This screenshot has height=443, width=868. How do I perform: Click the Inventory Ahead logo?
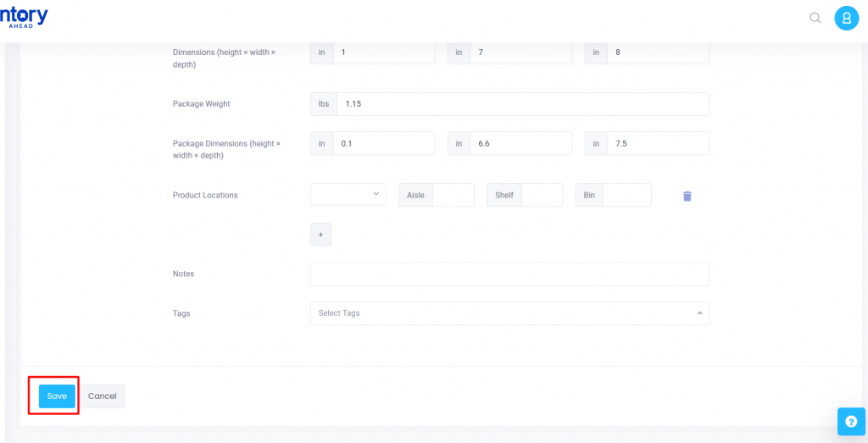coord(24,17)
